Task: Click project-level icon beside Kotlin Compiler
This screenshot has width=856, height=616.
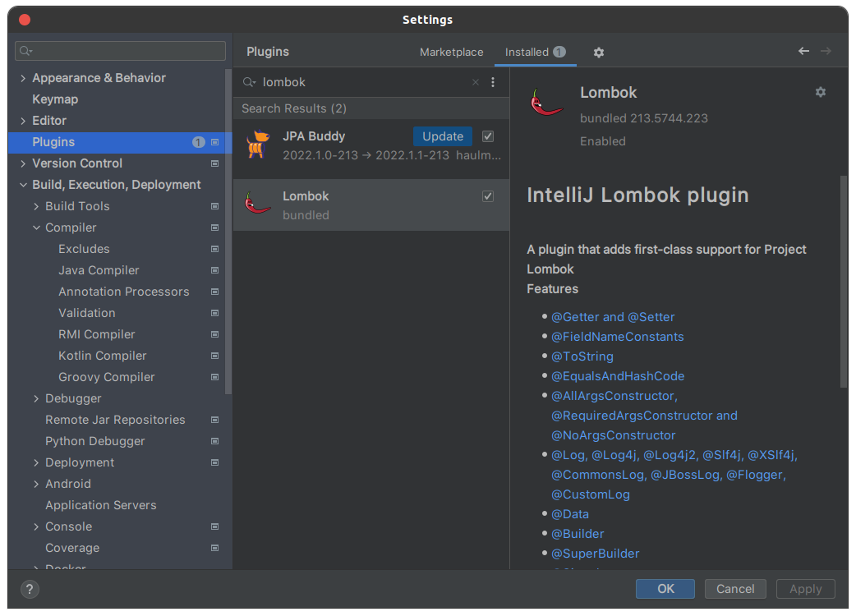Action: [214, 356]
